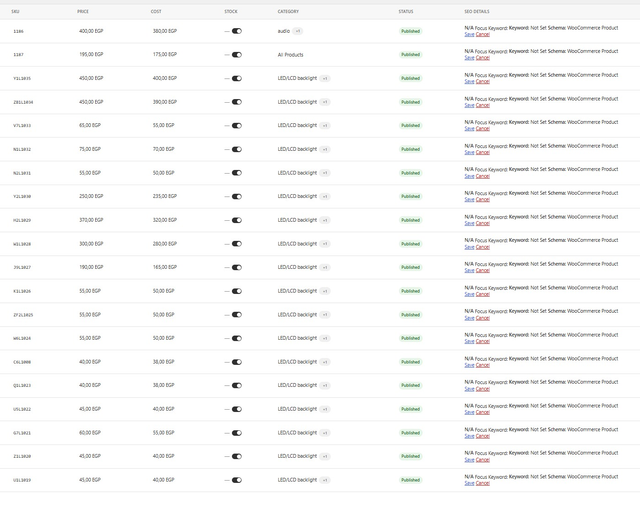Sort by the CATEGORY column header
Image resolution: width=640 pixels, height=506 pixels.
288,11
